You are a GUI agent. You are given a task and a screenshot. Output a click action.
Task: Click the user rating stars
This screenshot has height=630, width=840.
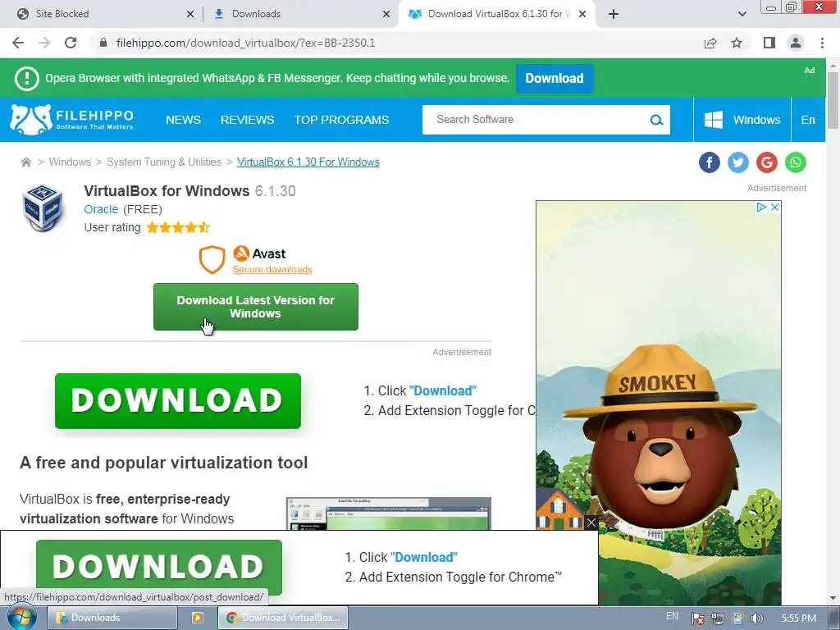coord(178,228)
